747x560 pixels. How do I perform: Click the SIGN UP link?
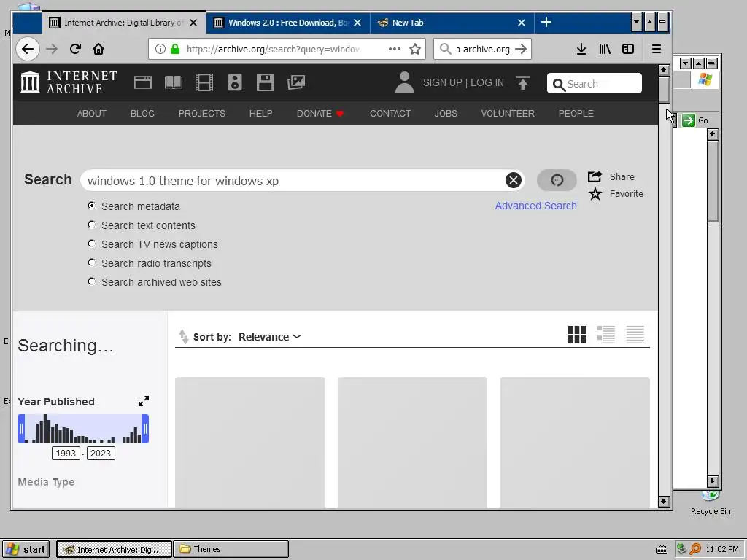[443, 82]
